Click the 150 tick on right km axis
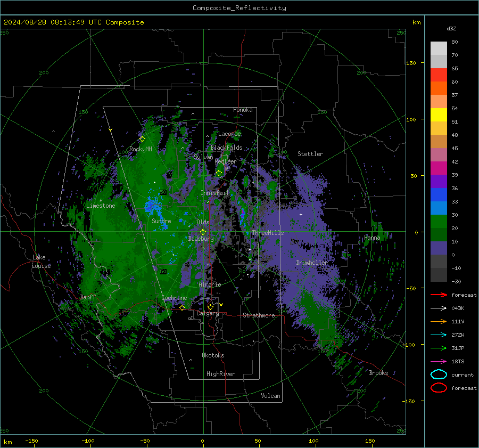Viewport: 479px width, 448px height. point(411,63)
